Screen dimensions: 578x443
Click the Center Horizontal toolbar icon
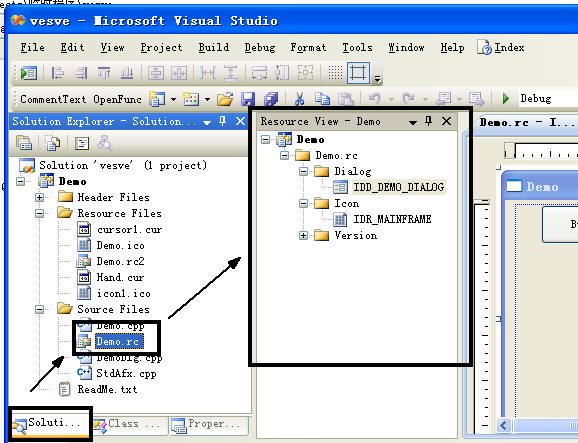point(179,73)
